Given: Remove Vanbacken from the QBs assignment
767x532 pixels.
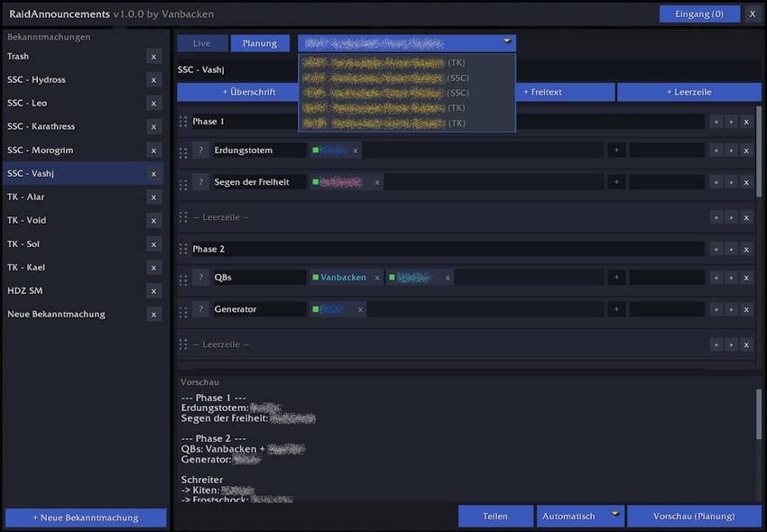Looking at the screenshot, I should click(x=377, y=278).
